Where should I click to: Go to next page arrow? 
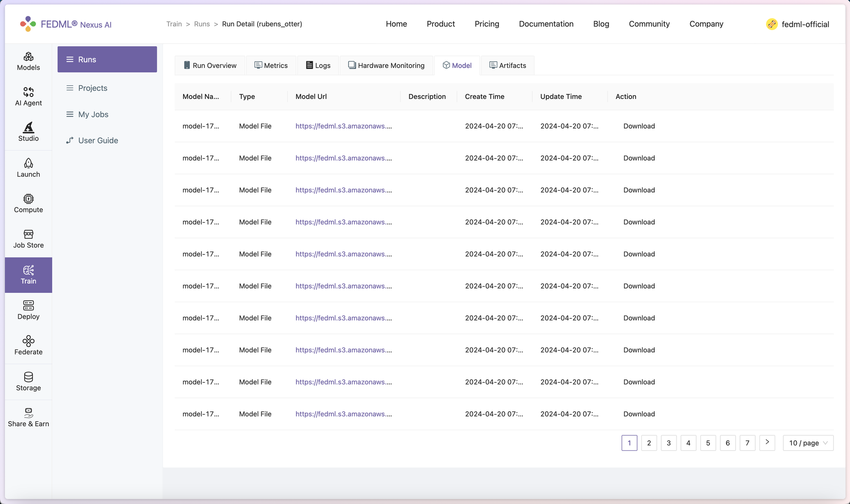point(767,442)
